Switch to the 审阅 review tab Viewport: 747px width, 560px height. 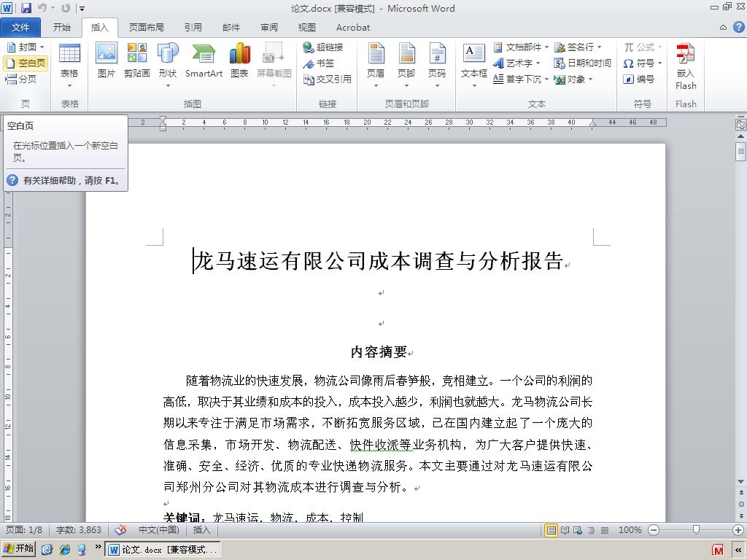click(x=269, y=28)
